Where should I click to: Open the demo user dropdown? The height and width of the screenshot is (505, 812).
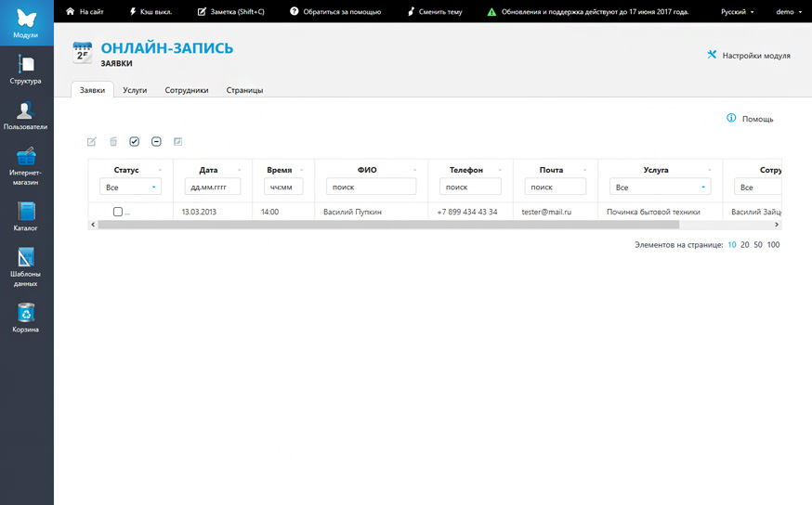788,11
